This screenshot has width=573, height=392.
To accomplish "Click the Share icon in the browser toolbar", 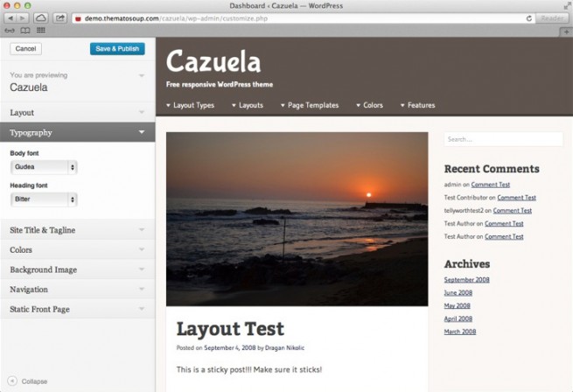I will (x=59, y=17).
